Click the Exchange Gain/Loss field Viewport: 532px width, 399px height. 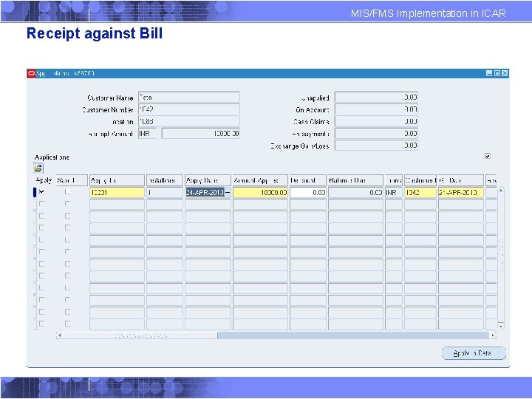pos(376,146)
